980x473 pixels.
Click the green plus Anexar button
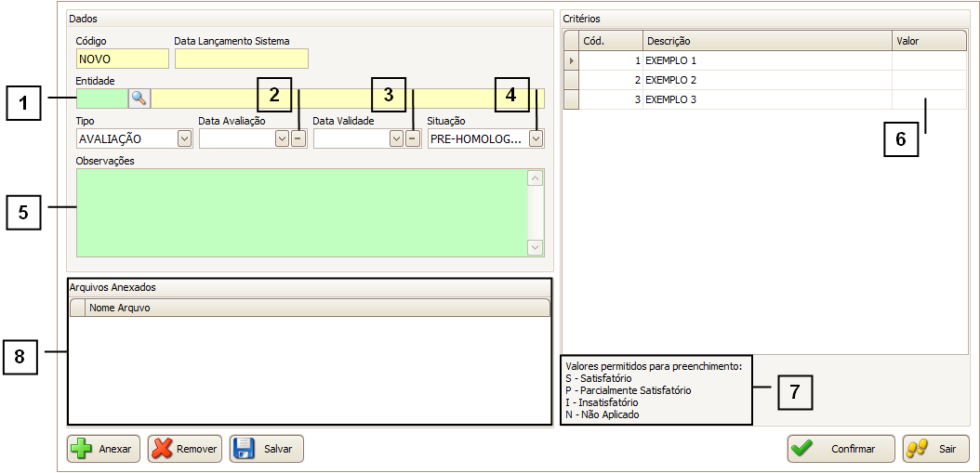pyautogui.click(x=103, y=449)
